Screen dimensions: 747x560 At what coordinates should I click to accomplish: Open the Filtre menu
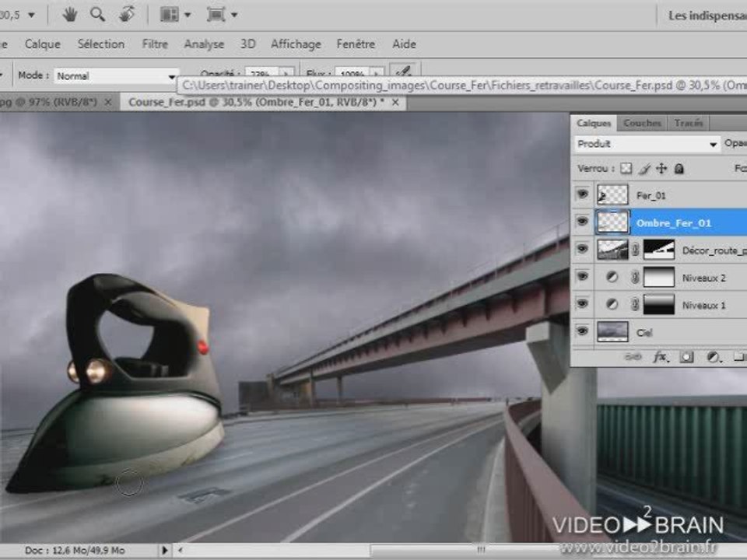click(155, 44)
